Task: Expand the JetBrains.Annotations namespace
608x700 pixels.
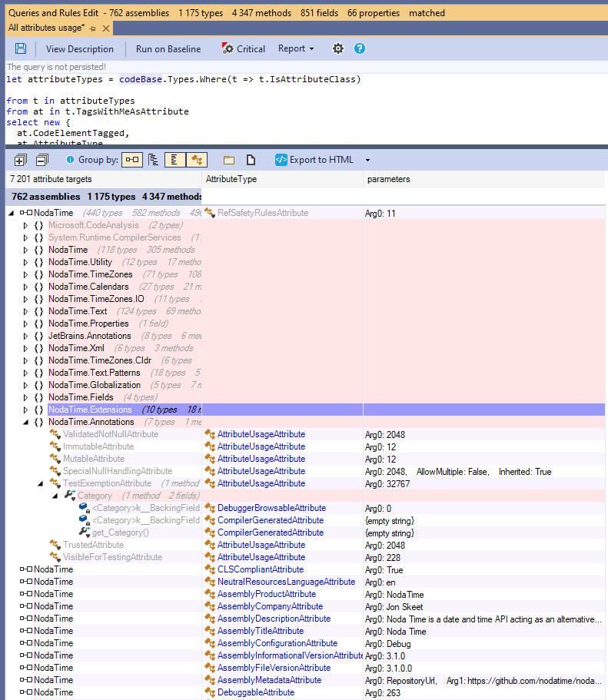Action: 26,336
